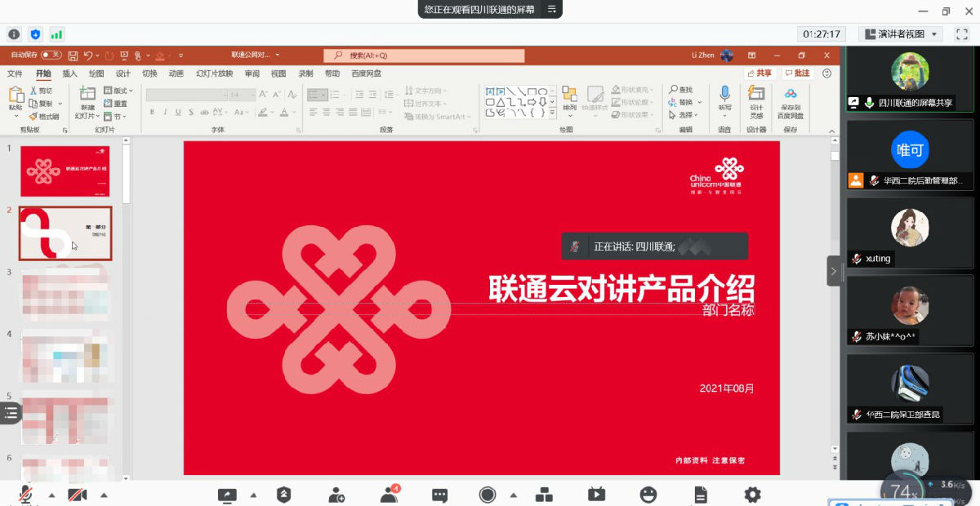Click the Share (共享) button in PowerPoint
This screenshot has width=980, height=506.
coord(759,73)
